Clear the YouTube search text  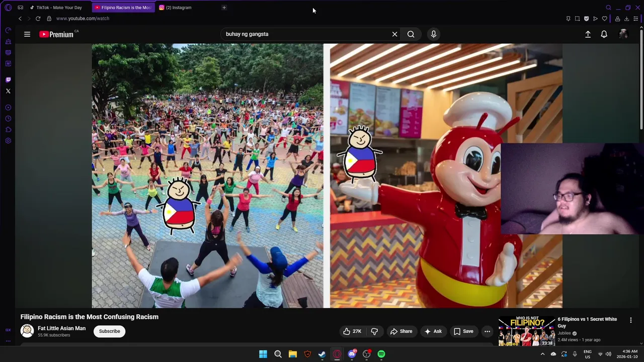click(395, 34)
